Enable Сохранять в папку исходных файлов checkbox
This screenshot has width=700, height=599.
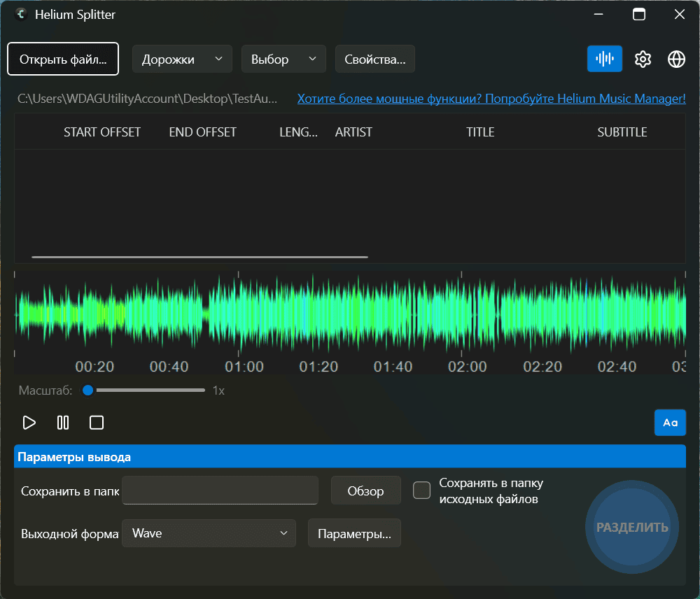pyautogui.click(x=421, y=490)
